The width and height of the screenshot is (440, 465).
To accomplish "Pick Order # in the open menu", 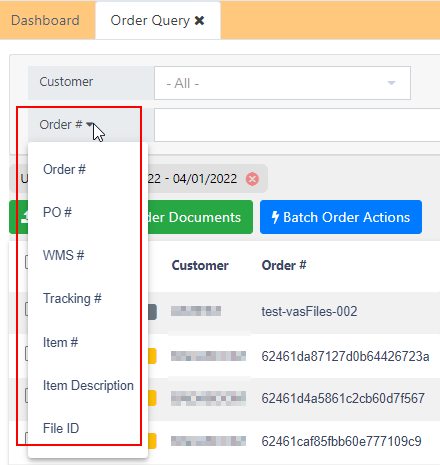I will 64,169.
